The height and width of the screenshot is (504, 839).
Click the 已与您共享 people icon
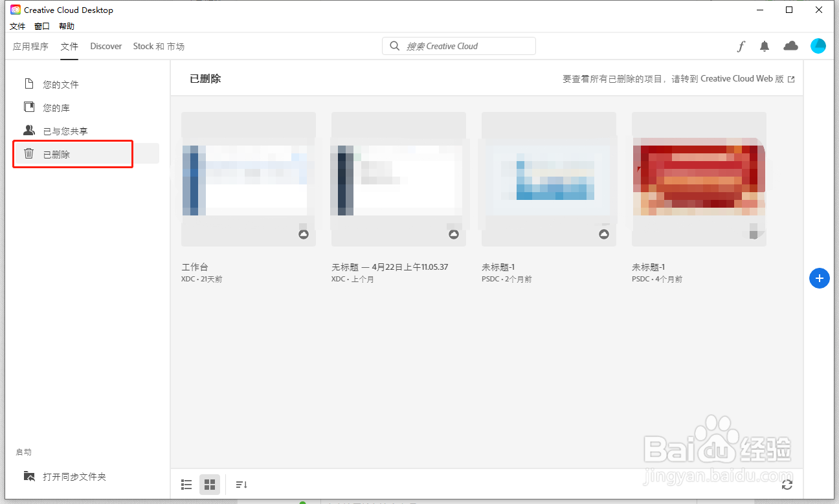29,131
